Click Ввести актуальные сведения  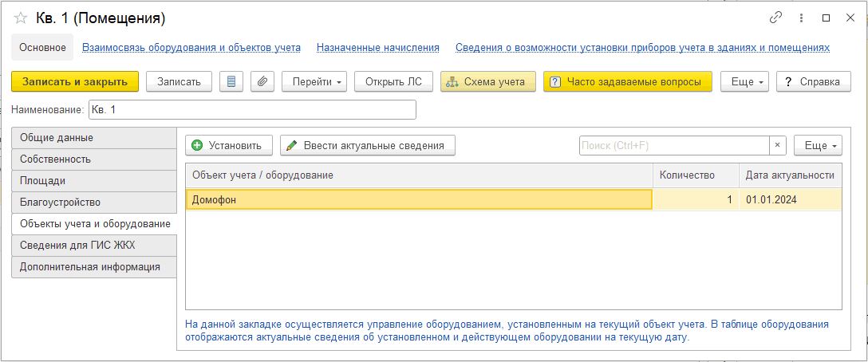(368, 145)
